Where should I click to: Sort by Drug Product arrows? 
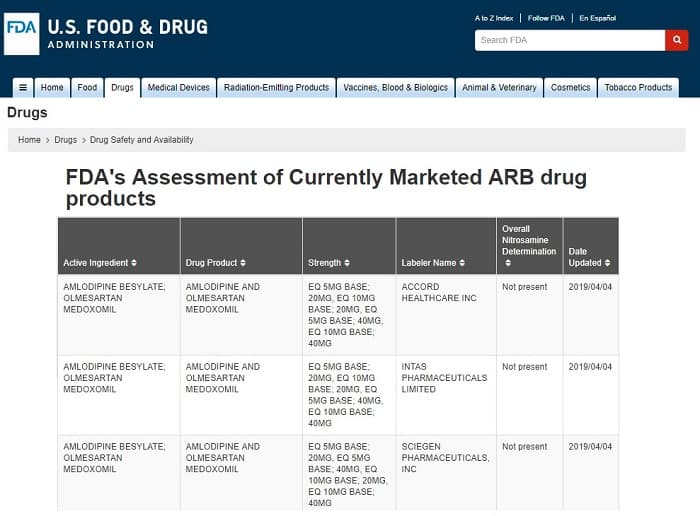tap(243, 263)
